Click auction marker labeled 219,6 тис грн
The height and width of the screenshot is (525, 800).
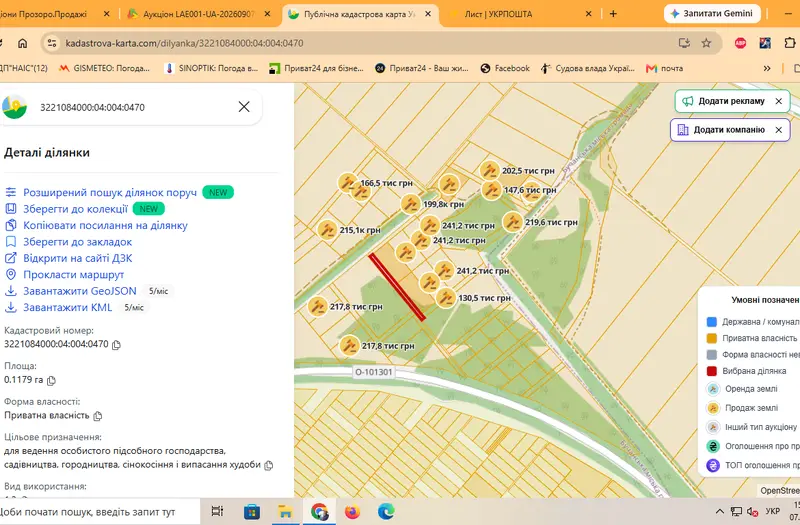[512, 222]
